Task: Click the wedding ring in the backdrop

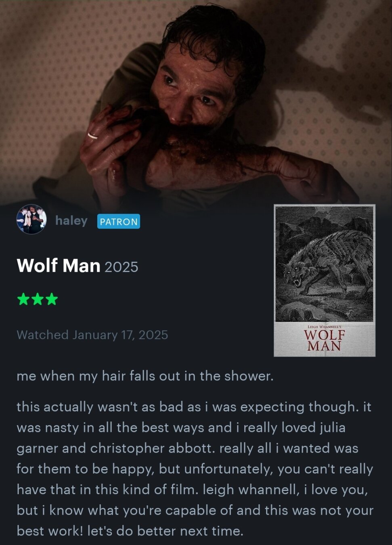Action: (x=92, y=136)
